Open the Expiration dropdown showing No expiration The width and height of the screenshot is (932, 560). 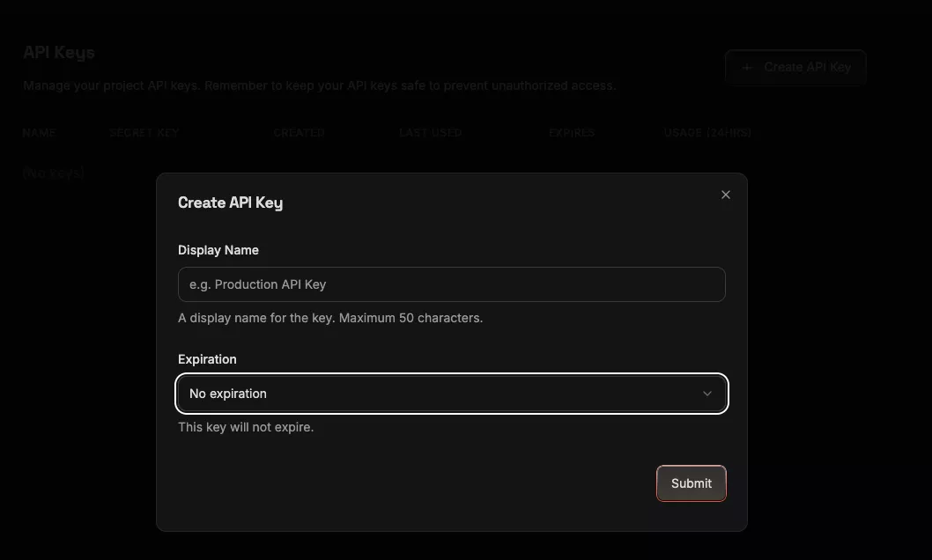[451, 394]
